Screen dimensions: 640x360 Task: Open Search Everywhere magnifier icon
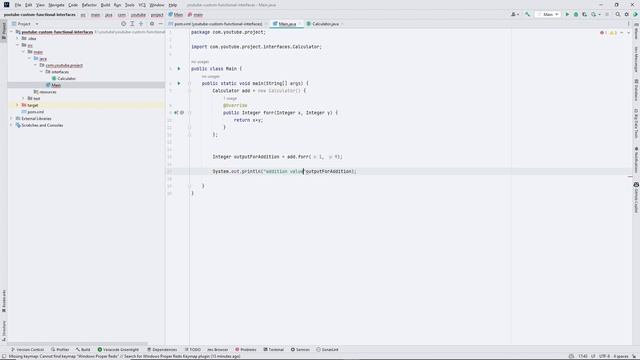(618, 14)
